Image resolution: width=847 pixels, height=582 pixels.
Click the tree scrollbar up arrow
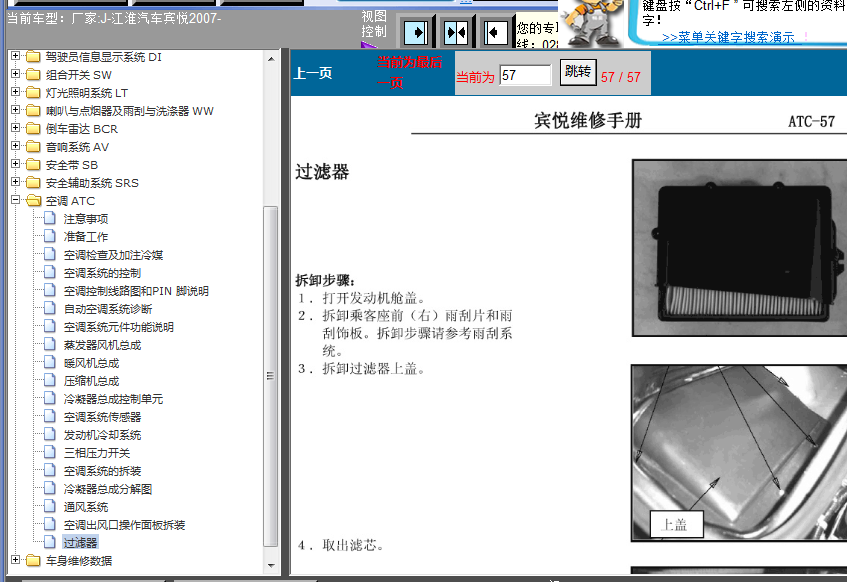click(x=271, y=58)
